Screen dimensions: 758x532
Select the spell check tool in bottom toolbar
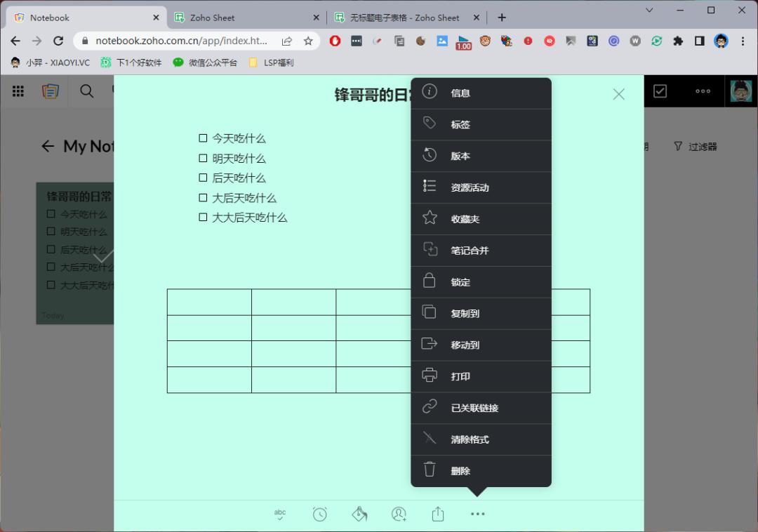pos(279,513)
